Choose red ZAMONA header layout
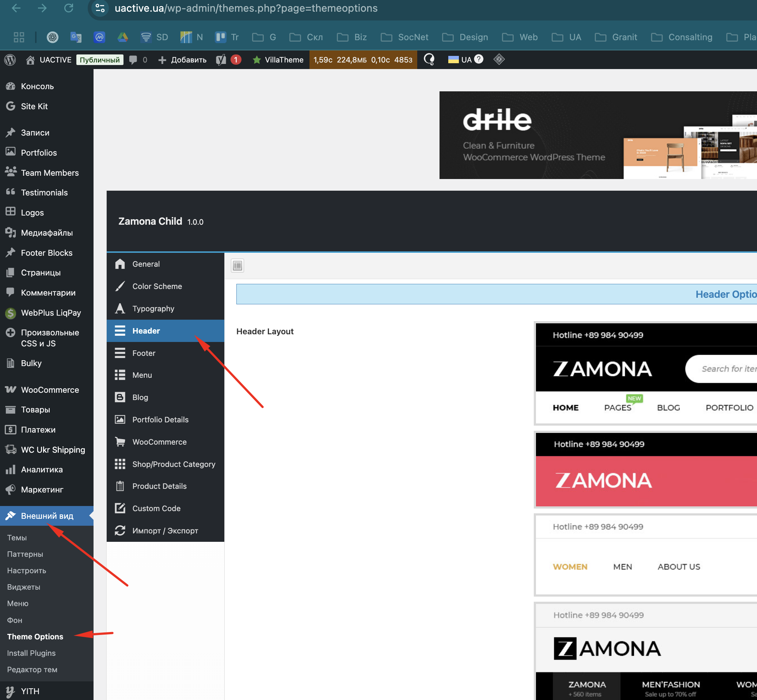The height and width of the screenshot is (700, 757). [646, 470]
